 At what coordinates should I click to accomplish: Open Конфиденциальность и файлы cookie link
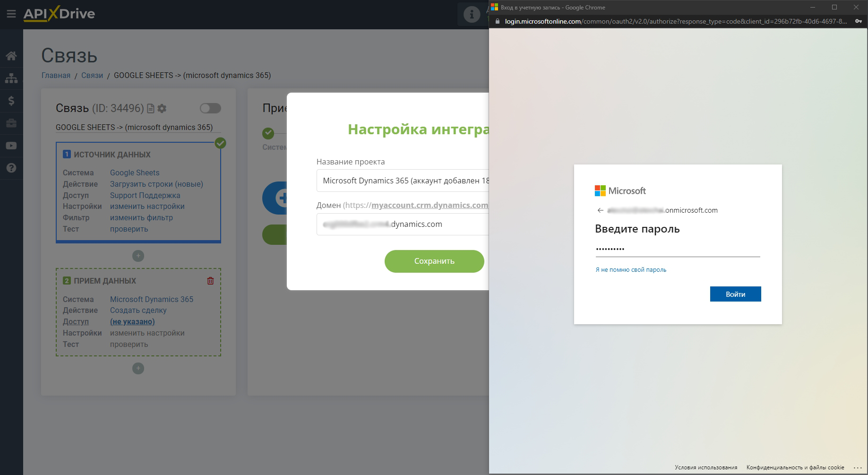[795, 467]
